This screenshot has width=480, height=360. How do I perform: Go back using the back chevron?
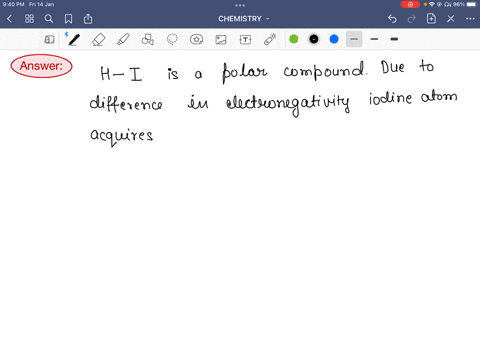(x=9, y=19)
